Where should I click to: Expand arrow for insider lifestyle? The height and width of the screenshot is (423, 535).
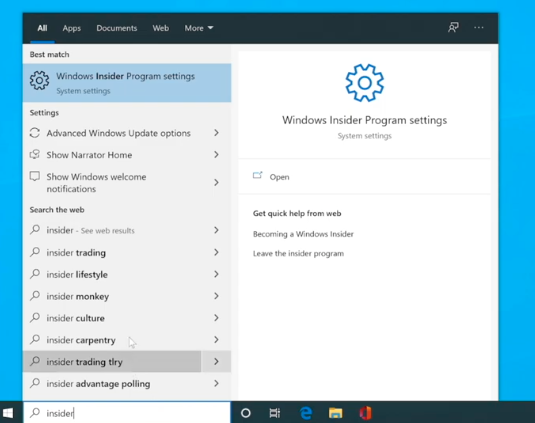[x=216, y=274]
